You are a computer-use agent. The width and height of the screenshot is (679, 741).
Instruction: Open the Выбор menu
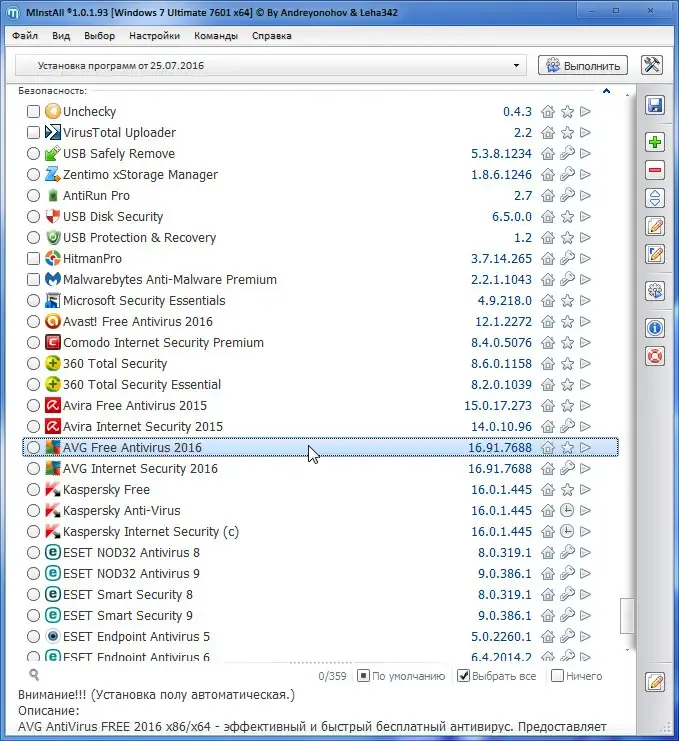pyautogui.click(x=99, y=36)
